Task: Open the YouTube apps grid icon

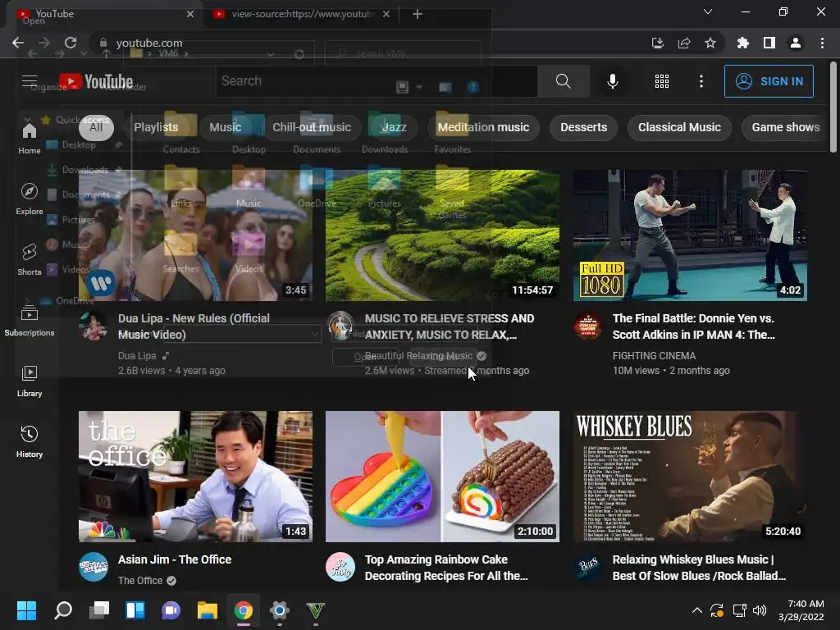Action: pos(662,81)
